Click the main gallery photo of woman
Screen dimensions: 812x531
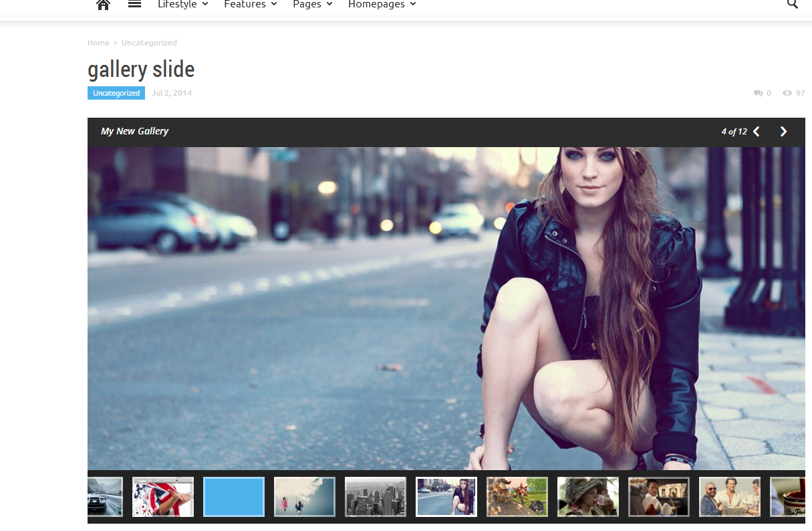(x=446, y=308)
